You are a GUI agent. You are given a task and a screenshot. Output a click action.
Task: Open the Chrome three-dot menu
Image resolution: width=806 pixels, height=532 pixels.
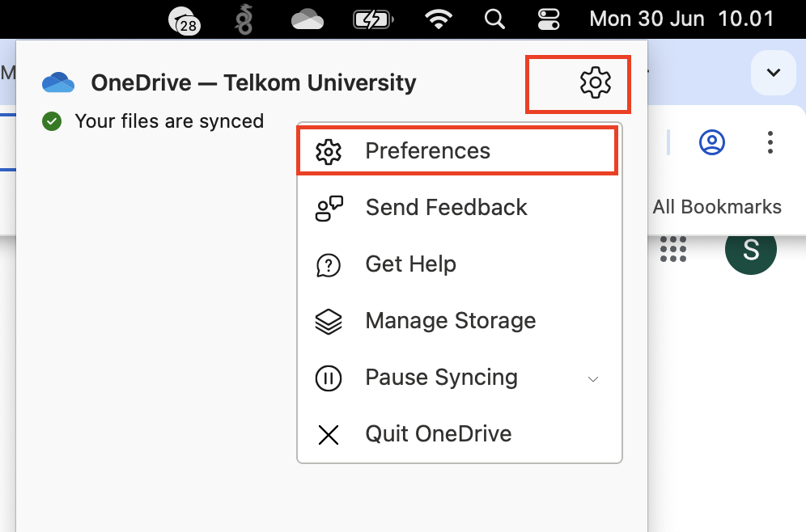770,143
